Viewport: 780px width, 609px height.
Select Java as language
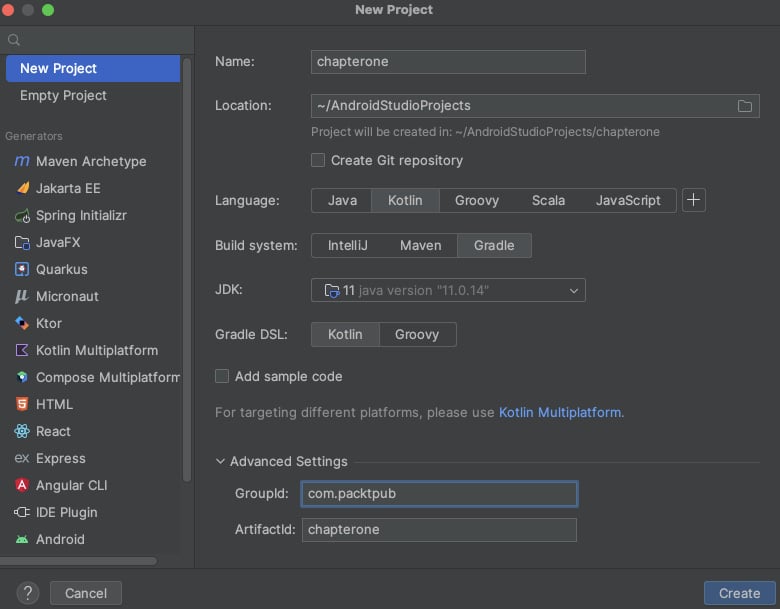pos(342,201)
